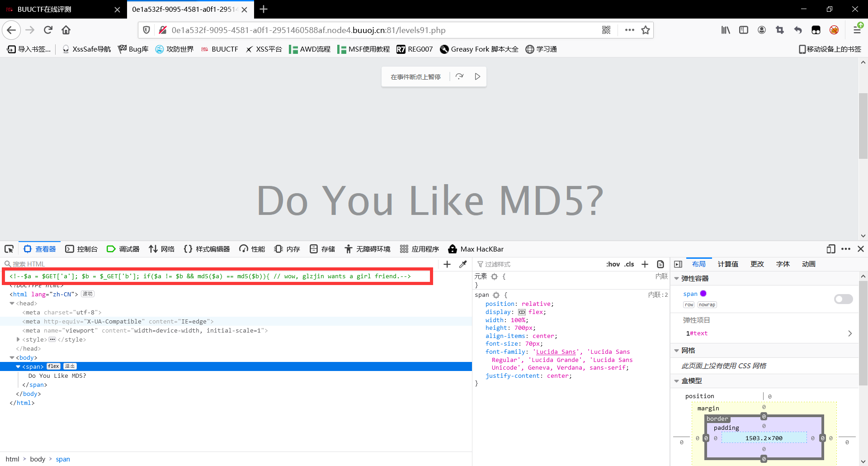This screenshot has width=868, height=466.
Task: Open the Max HackBar panel
Action: (476, 249)
